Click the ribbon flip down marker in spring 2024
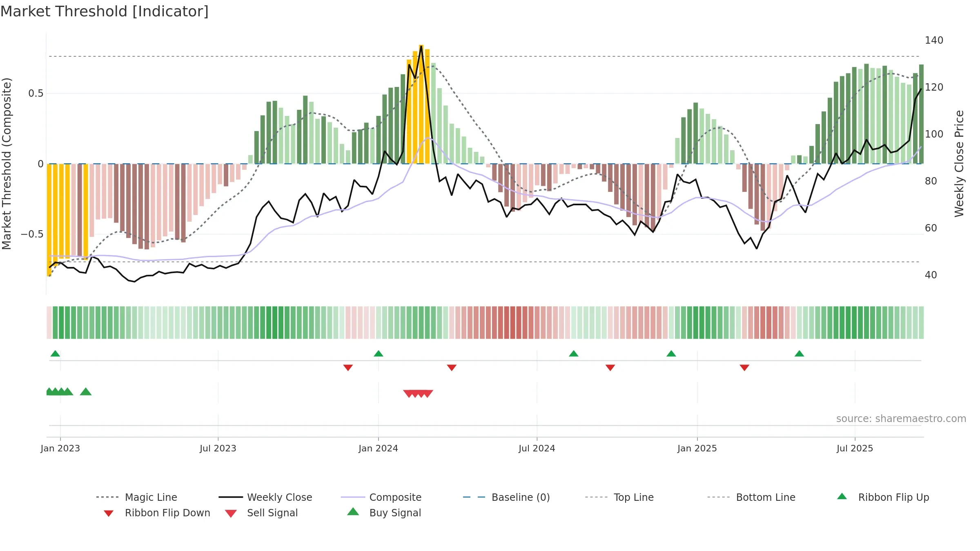980x551 pixels. click(x=452, y=368)
